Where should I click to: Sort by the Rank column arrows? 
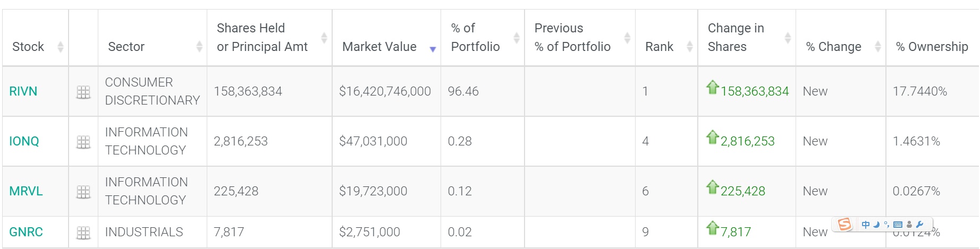(x=689, y=47)
